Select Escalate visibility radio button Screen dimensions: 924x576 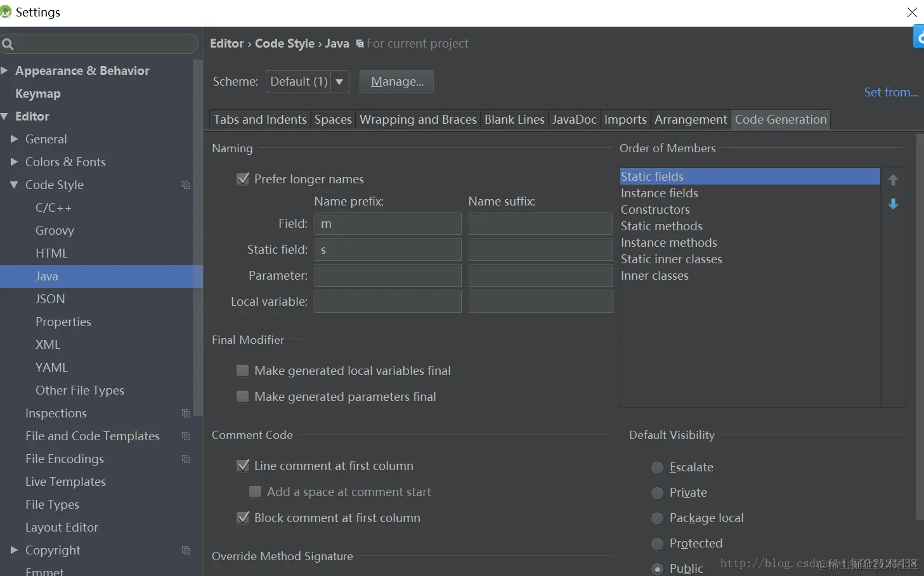pyautogui.click(x=658, y=468)
